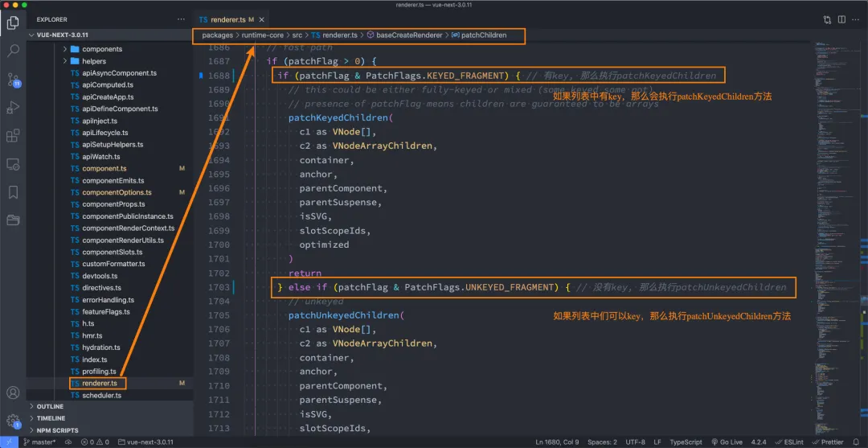Expand the TIMELINE section
This screenshot has width=868, height=448.
(51, 418)
